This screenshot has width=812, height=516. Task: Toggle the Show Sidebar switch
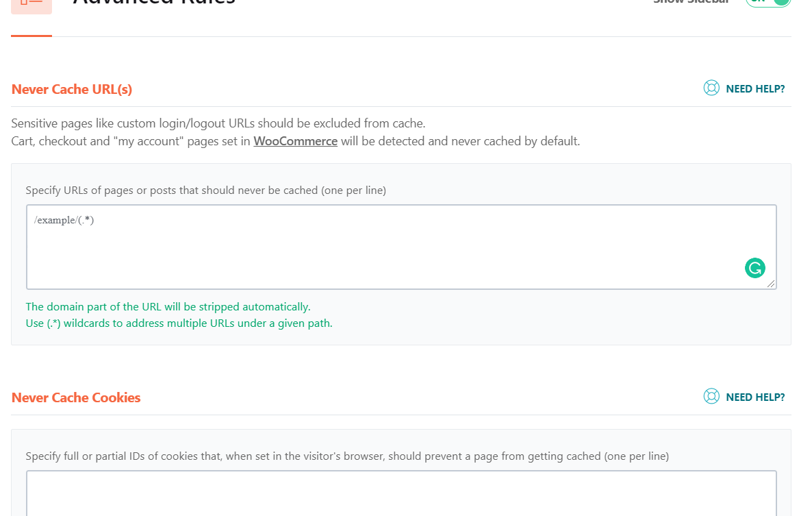[768, 2]
